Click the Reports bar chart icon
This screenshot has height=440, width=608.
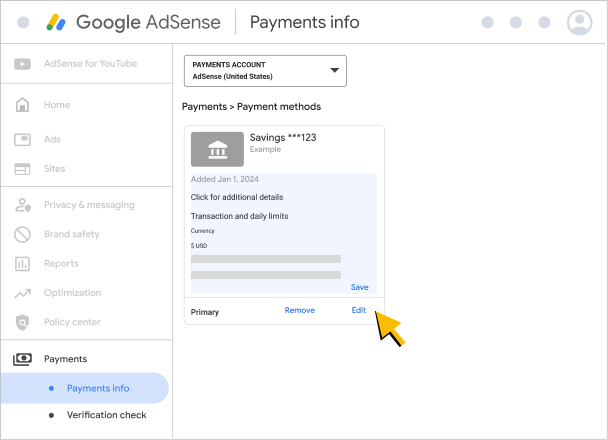click(22, 264)
